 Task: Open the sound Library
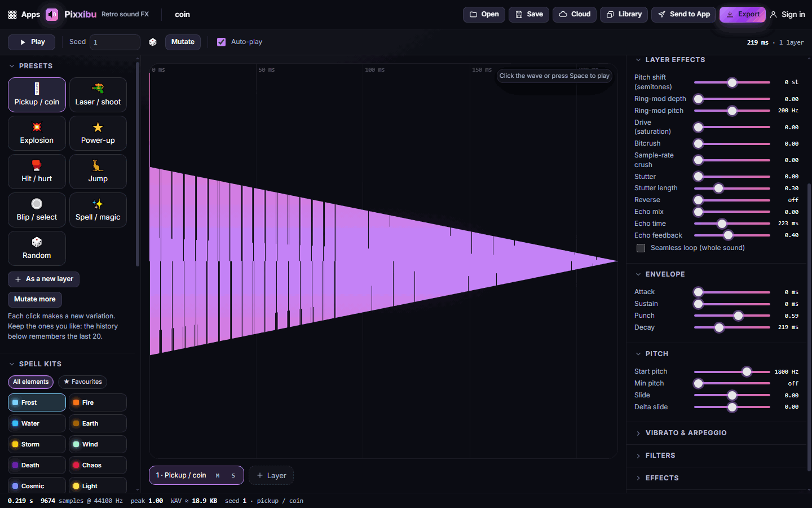point(624,15)
